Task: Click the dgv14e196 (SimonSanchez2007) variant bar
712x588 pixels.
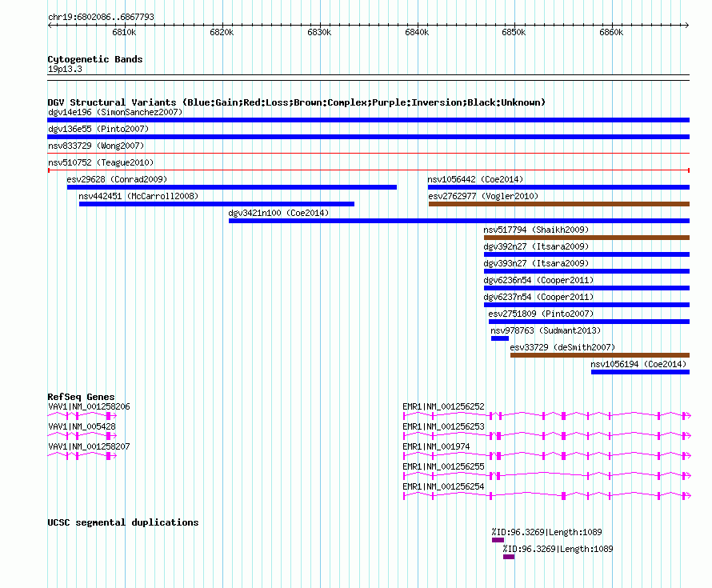Action: tap(368, 120)
